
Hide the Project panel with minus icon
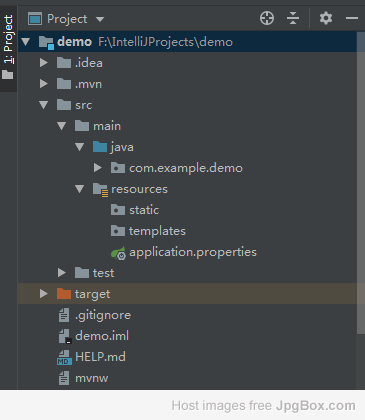pos(352,18)
